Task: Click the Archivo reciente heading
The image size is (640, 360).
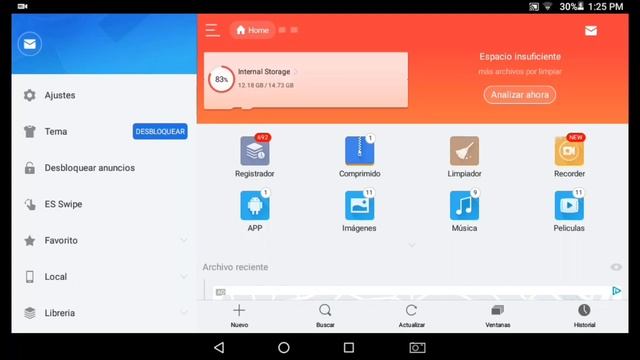Action: coord(236,267)
